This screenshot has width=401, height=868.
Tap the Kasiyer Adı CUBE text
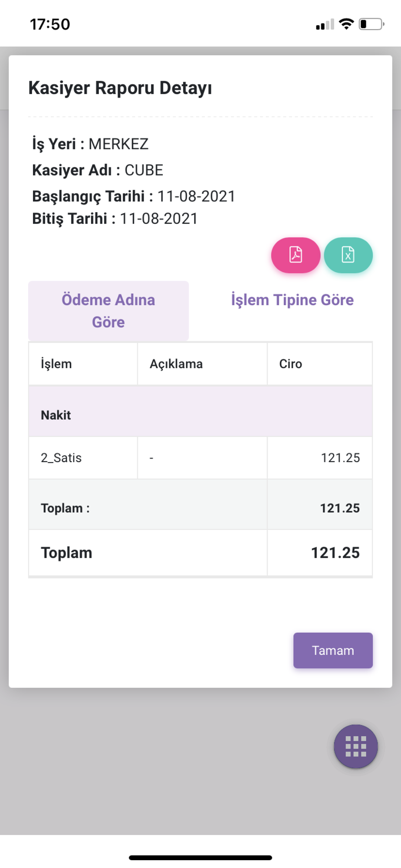(x=98, y=170)
